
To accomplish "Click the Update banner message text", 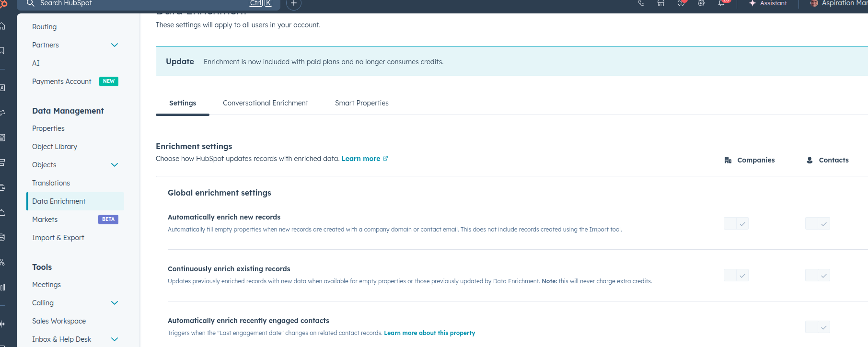I will click(x=324, y=62).
